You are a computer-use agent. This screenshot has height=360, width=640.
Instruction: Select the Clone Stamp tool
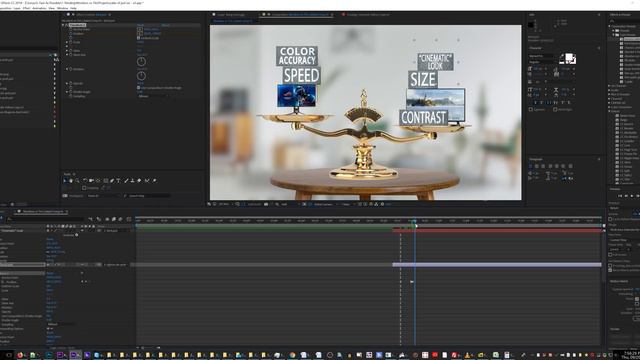pyautogui.click(x=132, y=180)
